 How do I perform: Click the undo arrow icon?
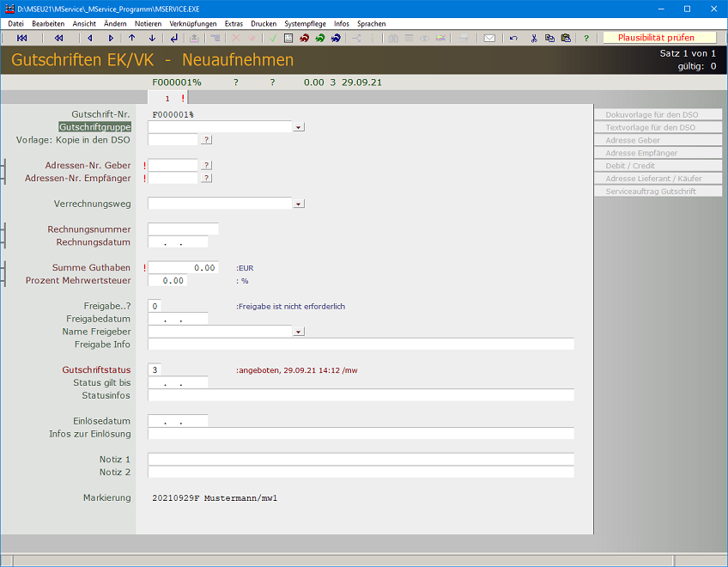coord(513,38)
